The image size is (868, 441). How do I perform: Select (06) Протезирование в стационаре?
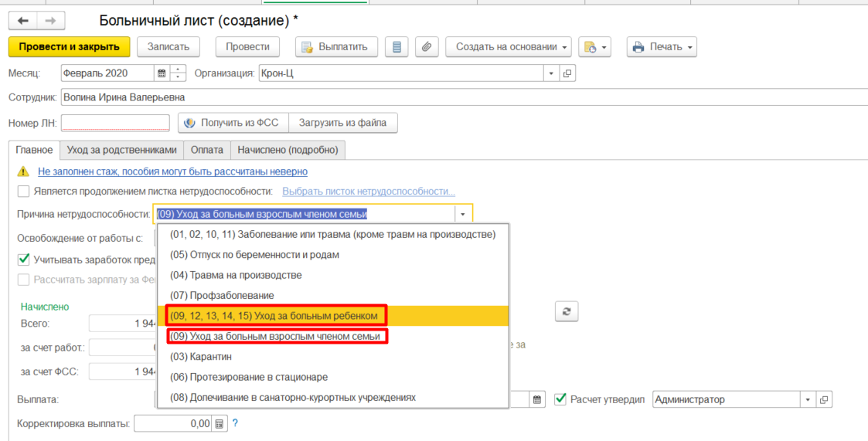point(332,377)
